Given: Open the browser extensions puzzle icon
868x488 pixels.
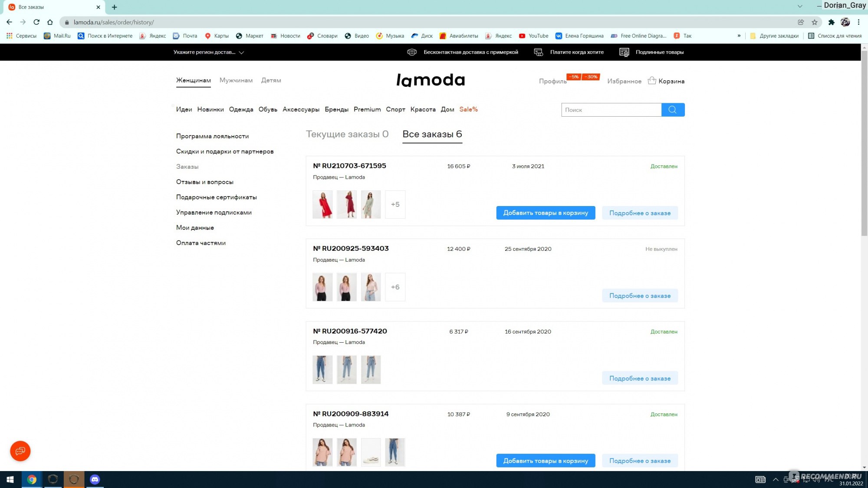Looking at the screenshot, I should click(831, 22).
